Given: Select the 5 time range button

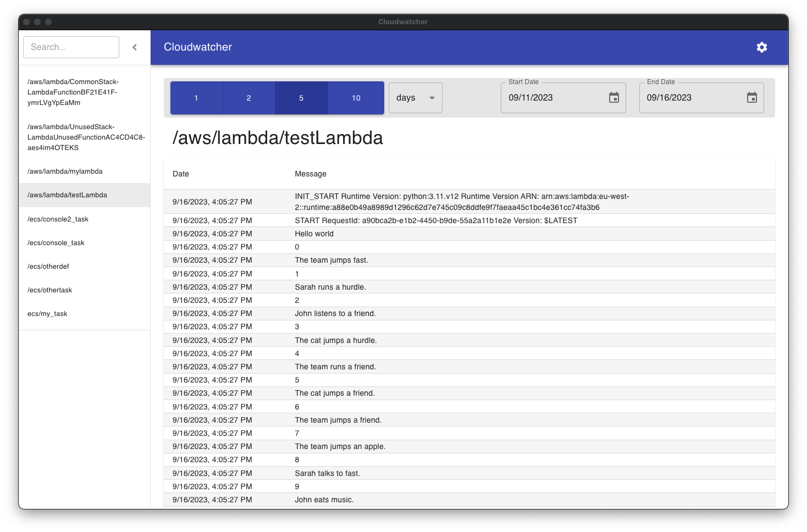Looking at the screenshot, I should pos(301,98).
